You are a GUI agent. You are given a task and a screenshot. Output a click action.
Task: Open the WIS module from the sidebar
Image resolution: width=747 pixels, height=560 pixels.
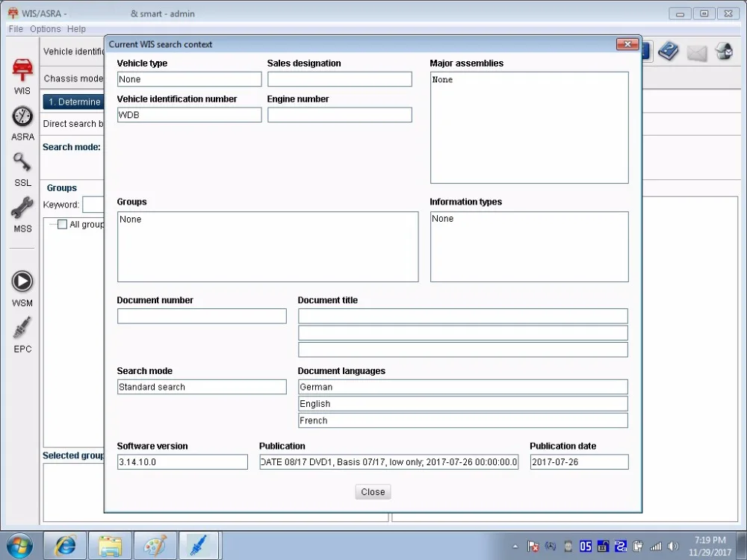click(22, 77)
